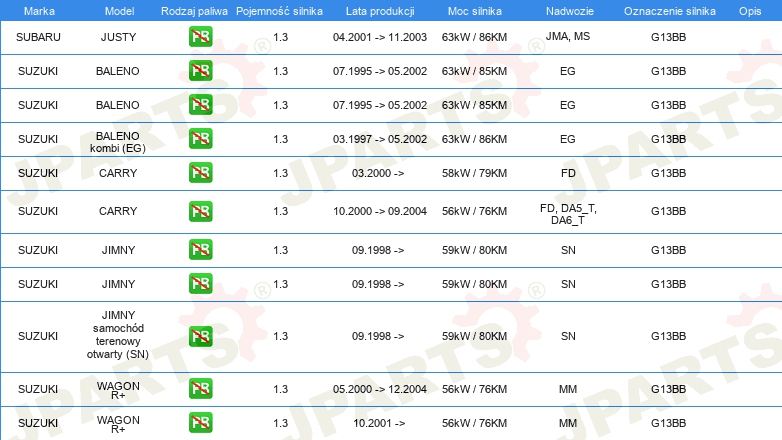
Task: Click WAGON R+ model in the 10.2001 row
Action: click(118, 425)
